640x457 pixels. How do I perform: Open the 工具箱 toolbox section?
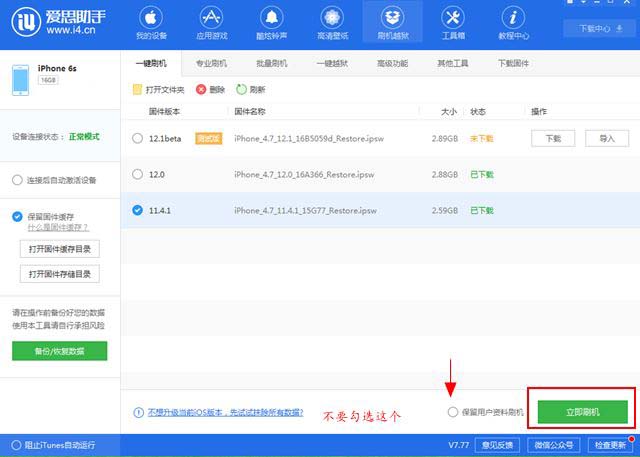pos(453,23)
